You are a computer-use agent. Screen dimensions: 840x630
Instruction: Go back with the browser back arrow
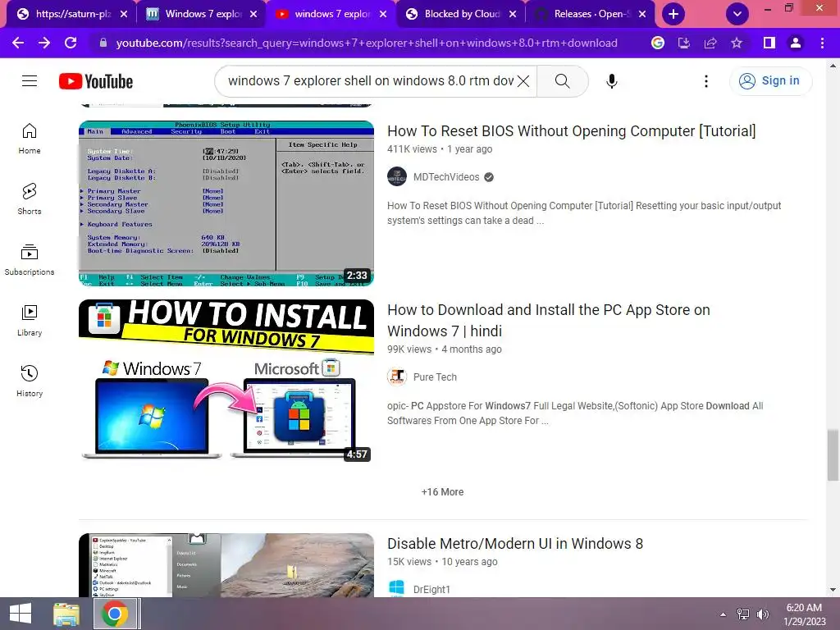click(18, 43)
